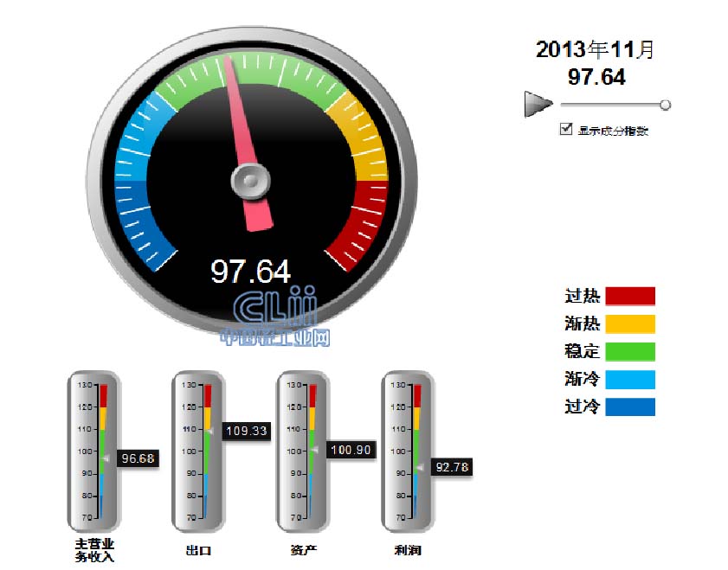Viewport: 728px width, 570px height.
Task: Toggle the 显示成分指数 checkbox
Action: click(566, 129)
